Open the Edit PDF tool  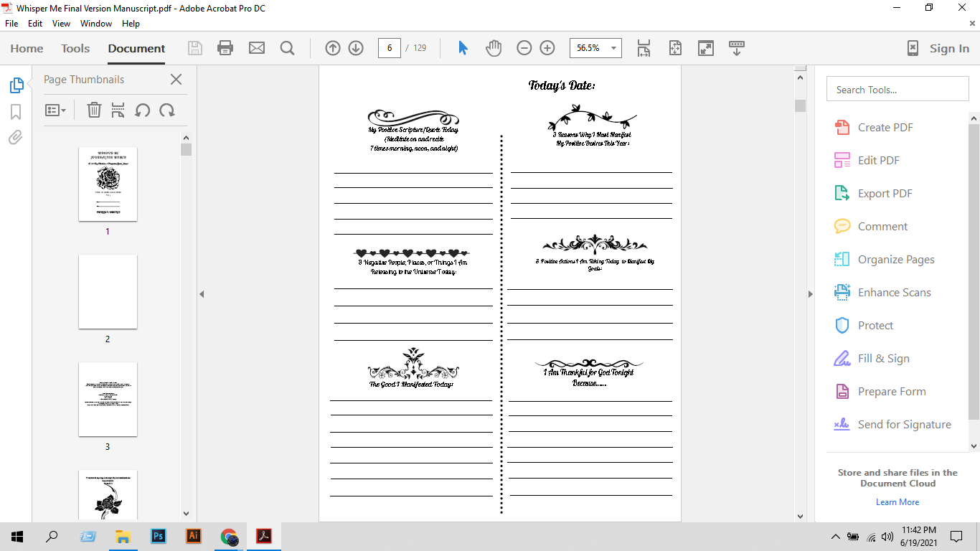click(x=878, y=161)
